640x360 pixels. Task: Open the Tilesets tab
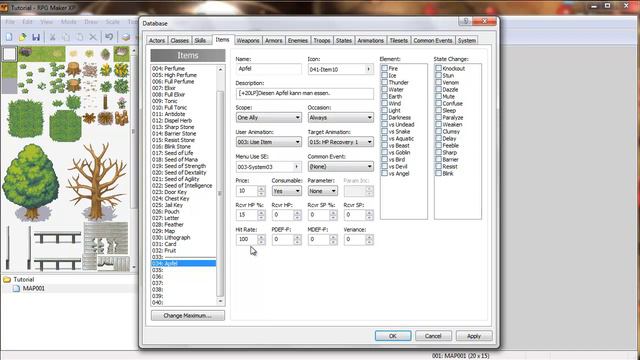(x=398, y=40)
